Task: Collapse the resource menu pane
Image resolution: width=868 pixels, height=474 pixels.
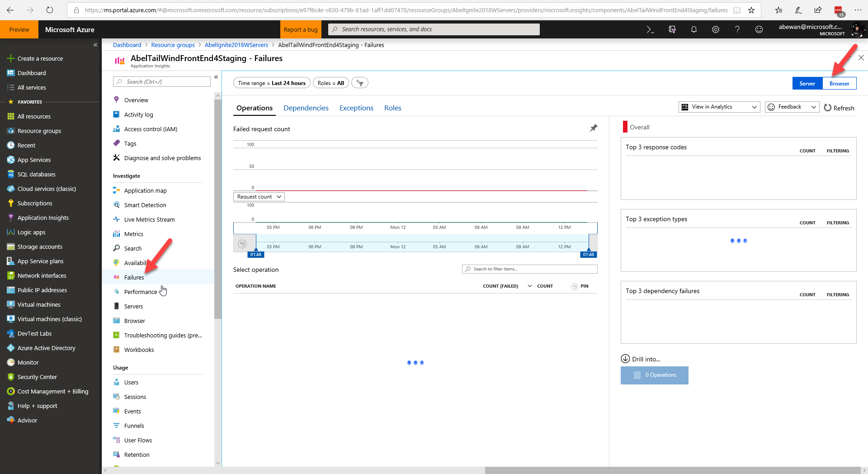Action: (216, 77)
